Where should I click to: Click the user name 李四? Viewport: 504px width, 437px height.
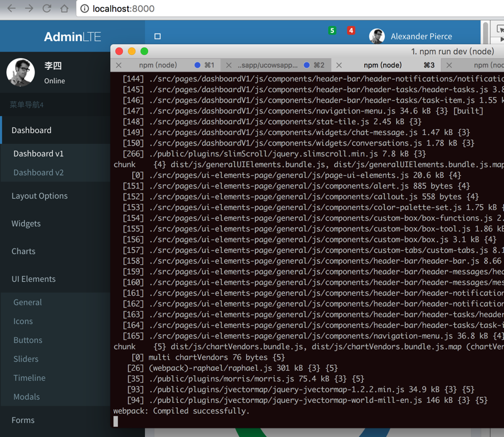pos(53,66)
